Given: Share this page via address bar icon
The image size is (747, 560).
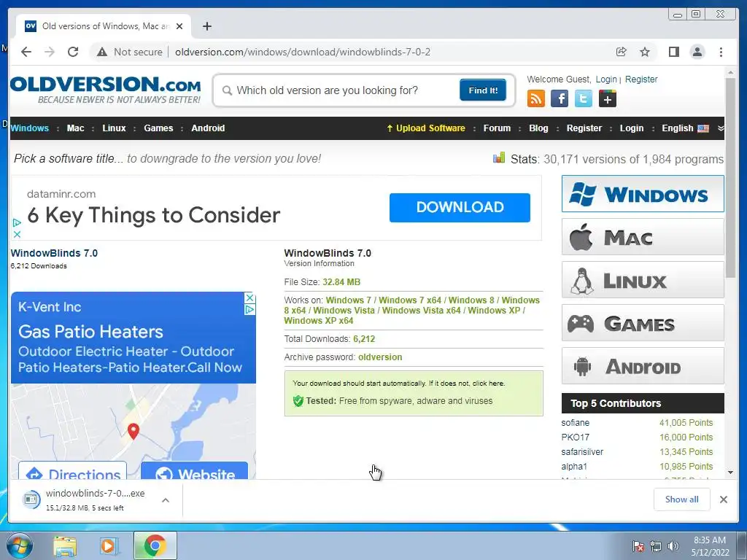Looking at the screenshot, I should click(622, 52).
